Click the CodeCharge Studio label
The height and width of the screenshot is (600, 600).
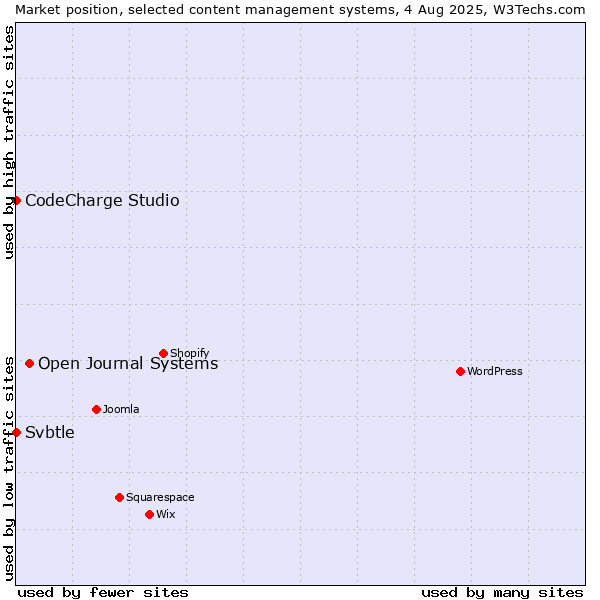pos(102,201)
